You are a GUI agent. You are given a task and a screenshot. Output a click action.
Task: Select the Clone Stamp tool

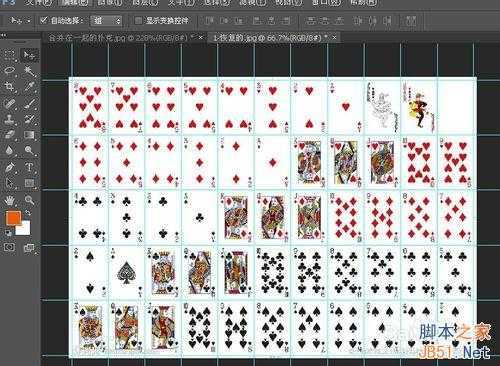[10, 119]
